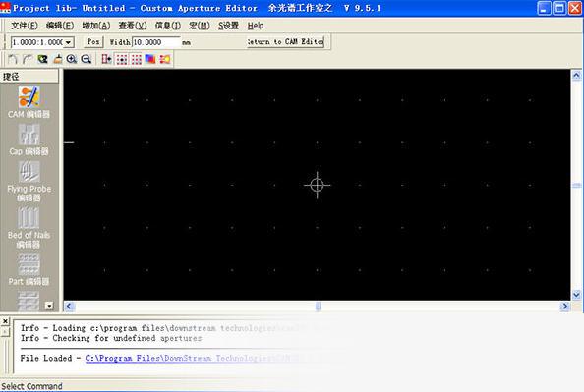Screen dimensions: 584x392
Task: Click the horizontal scrollbar thumb below canvas
Action: (x=318, y=306)
